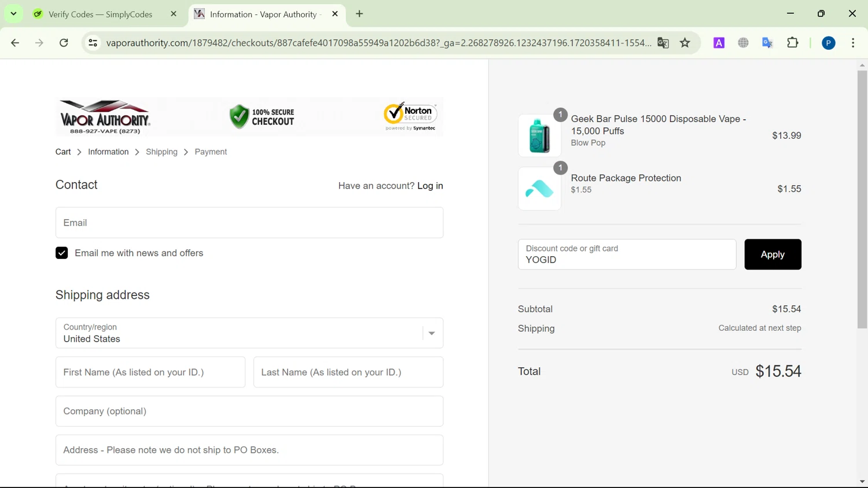Click the vertical page scrollbar thumb
The image size is (868, 488).
click(x=862, y=199)
